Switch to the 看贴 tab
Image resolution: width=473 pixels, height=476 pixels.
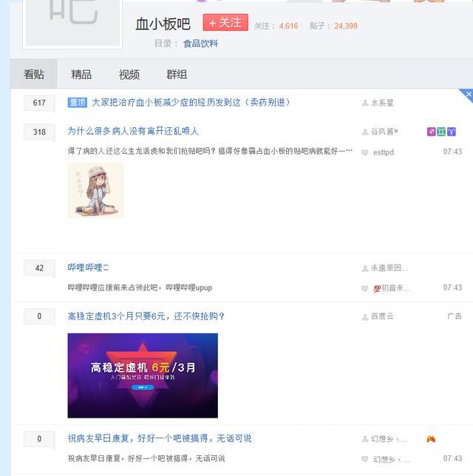(x=34, y=74)
